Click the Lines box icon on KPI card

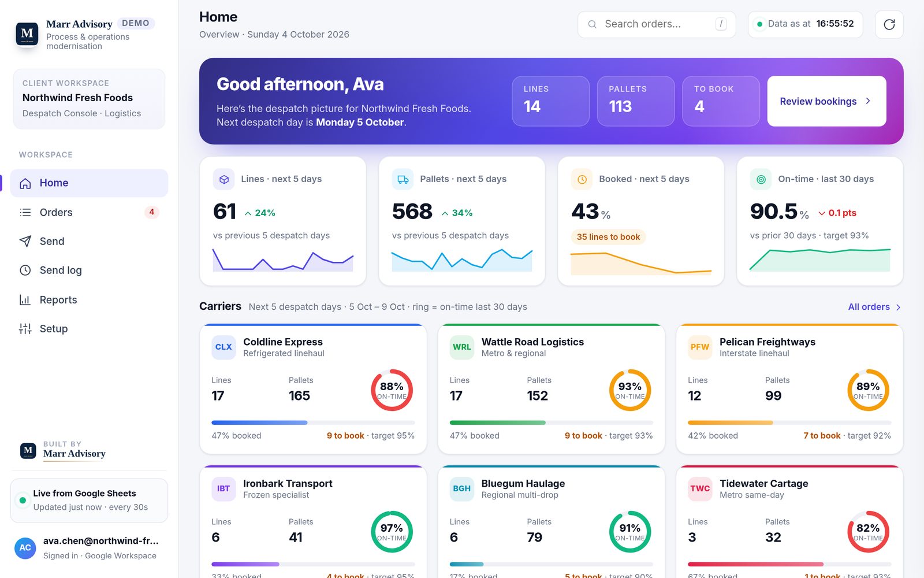(x=224, y=179)
